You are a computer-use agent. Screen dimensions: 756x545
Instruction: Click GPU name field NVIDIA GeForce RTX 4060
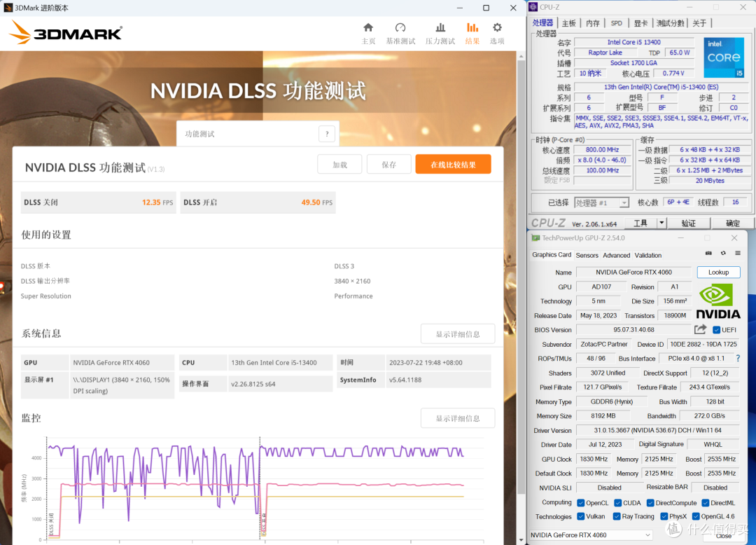point(633,272)
